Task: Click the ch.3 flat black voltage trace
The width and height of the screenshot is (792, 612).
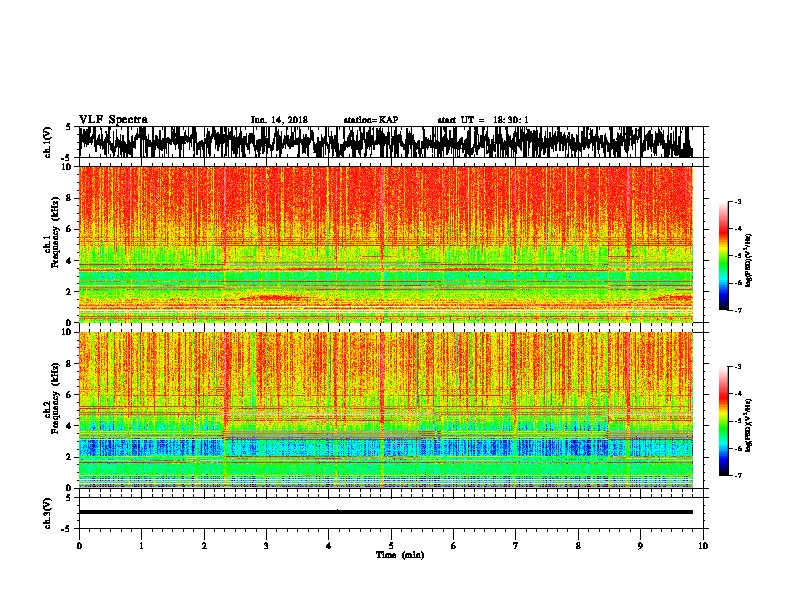Action: tap(386, 512)
